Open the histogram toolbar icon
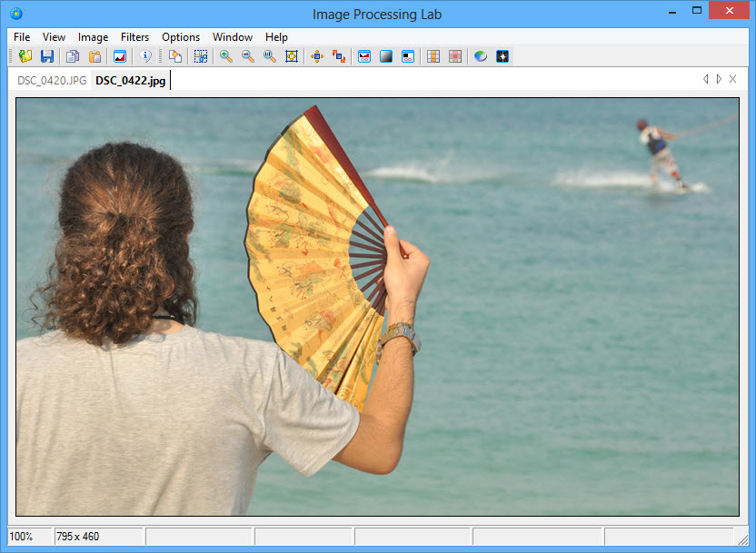Viewport: 756px width, 553px height. pyautogui.click(x=120, y=56)
